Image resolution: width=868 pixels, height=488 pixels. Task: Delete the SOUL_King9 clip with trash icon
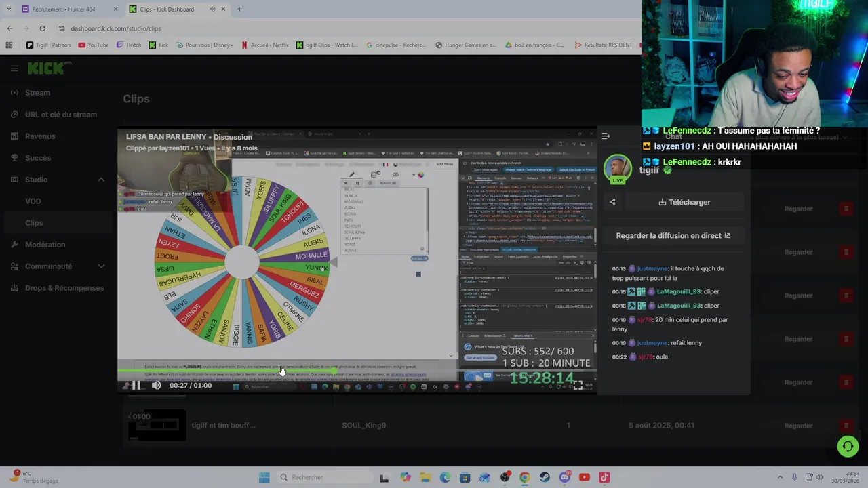click(x=846, y=426)
